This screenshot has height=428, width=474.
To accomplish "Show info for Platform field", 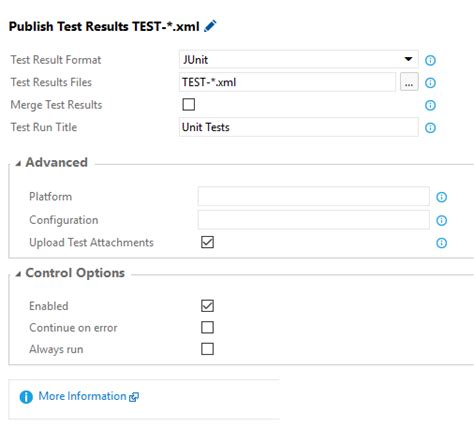I will (x=441, y=197).
